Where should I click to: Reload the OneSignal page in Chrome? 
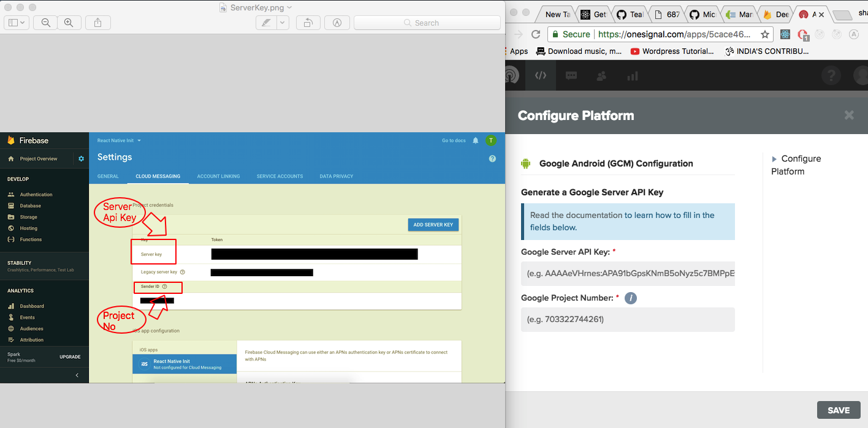click(x=536, y=34)
